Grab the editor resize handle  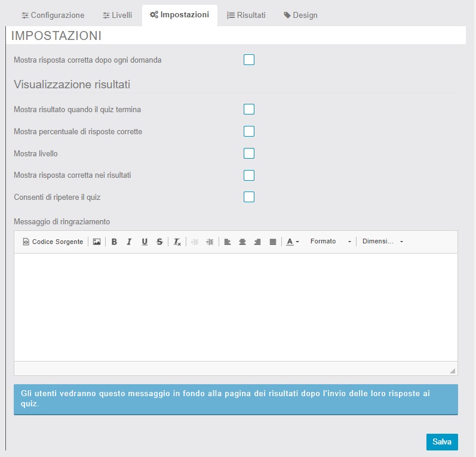click(x=452, y=370)
